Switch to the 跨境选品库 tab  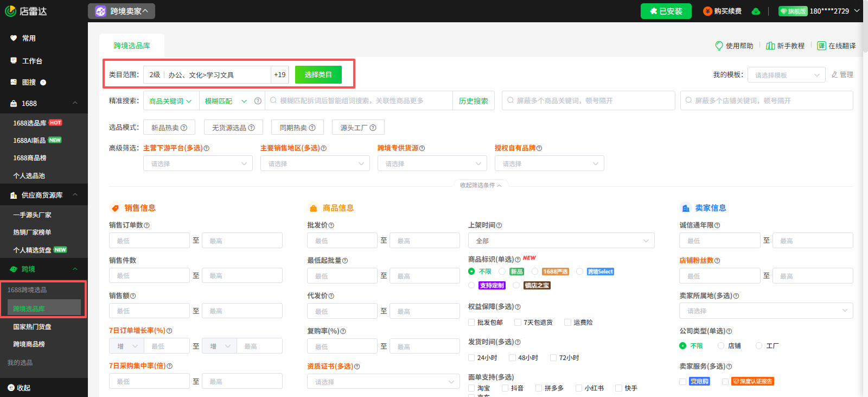(132, 46)
